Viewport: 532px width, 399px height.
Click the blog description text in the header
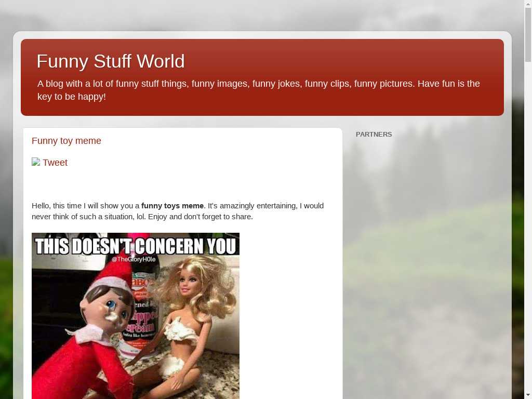[258, 90]
